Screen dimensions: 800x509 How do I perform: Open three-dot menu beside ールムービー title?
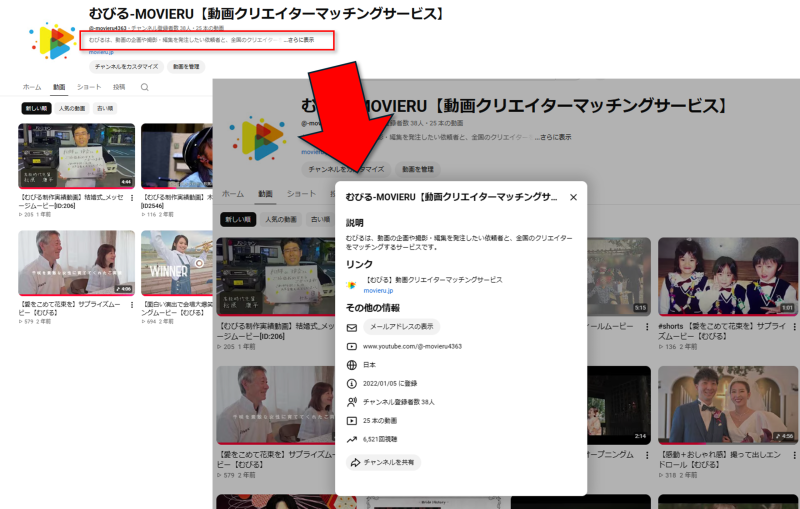coord(647,327)
